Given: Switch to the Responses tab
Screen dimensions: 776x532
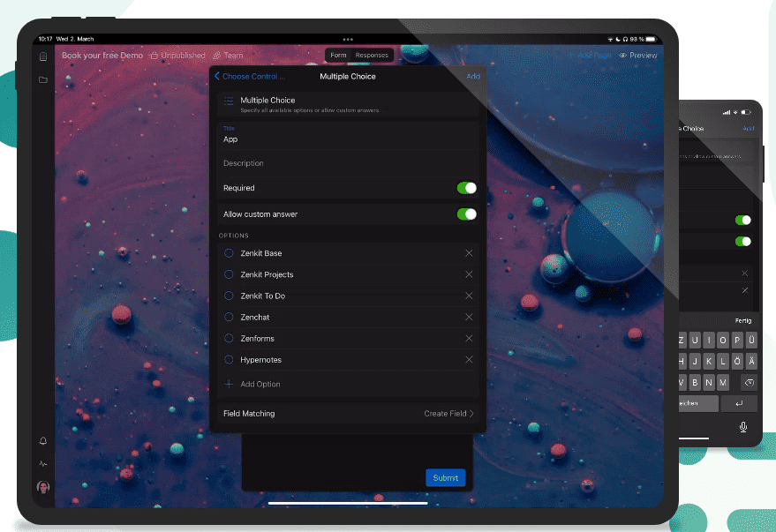Looking at the screenshot, I should tap(372, 56).
